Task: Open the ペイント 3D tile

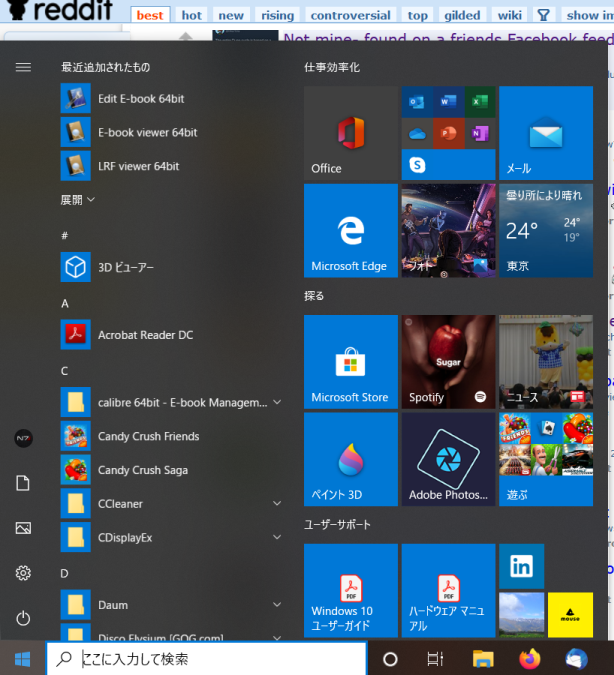Action: point(350,459)
